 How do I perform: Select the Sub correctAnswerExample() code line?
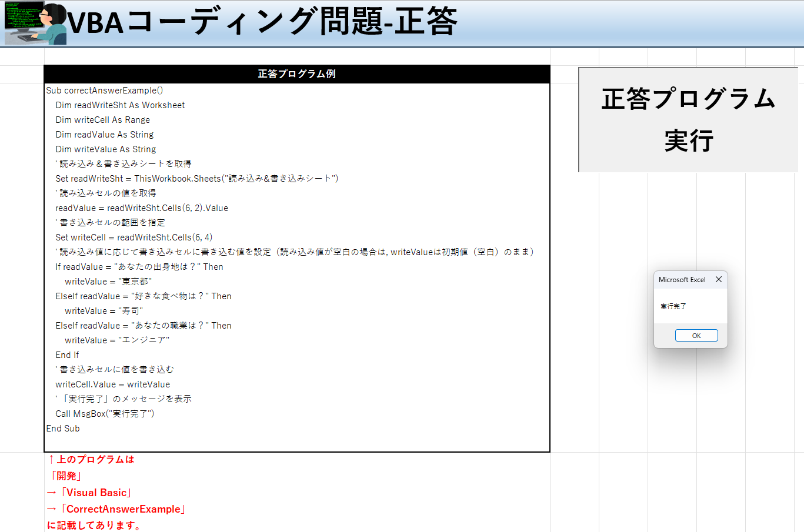pyautogui.click(x=105, y=91)
